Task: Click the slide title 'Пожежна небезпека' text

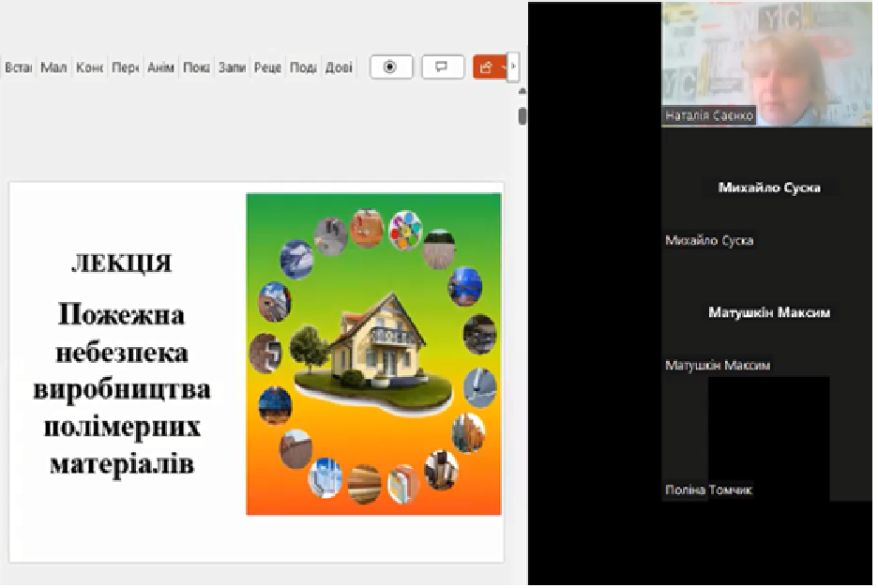Action: (121, 314)
